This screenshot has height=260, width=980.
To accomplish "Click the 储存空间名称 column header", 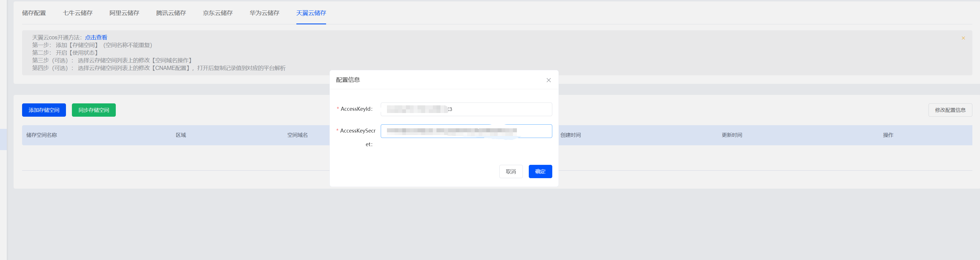I will pos(41,135).
